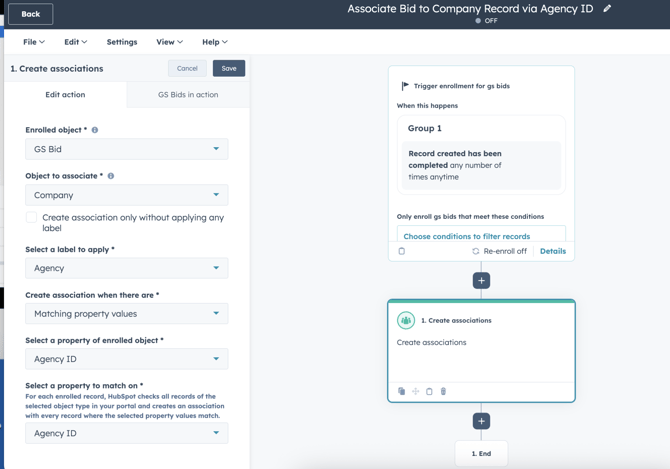
Task: Click the trigger enrollment flag icon
Action: [x=405, y=86]
